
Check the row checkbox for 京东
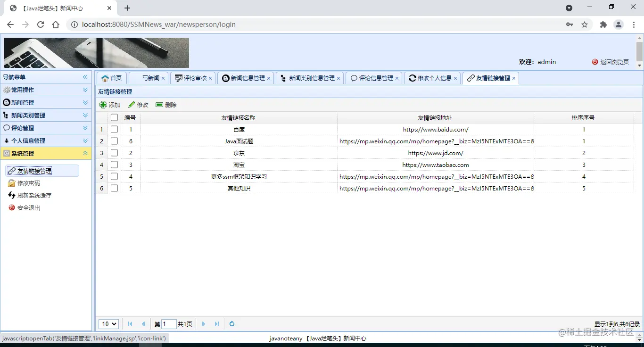114,153
